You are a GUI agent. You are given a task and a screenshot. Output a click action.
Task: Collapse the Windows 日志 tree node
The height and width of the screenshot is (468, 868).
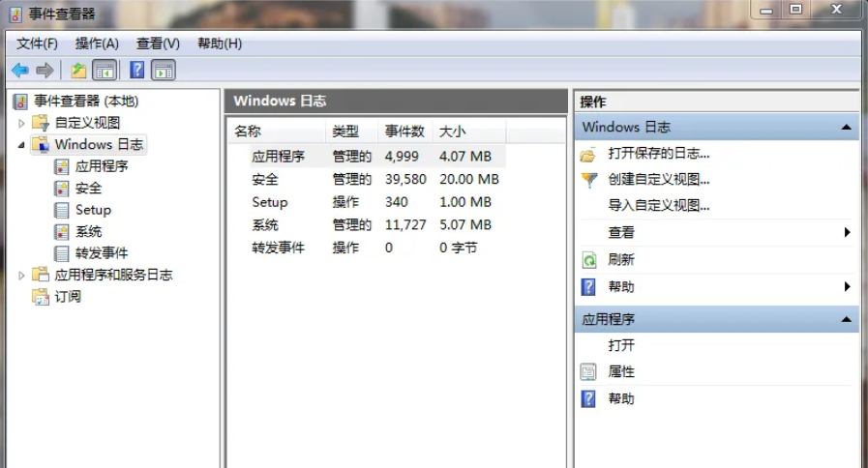[x=21, y=145]
